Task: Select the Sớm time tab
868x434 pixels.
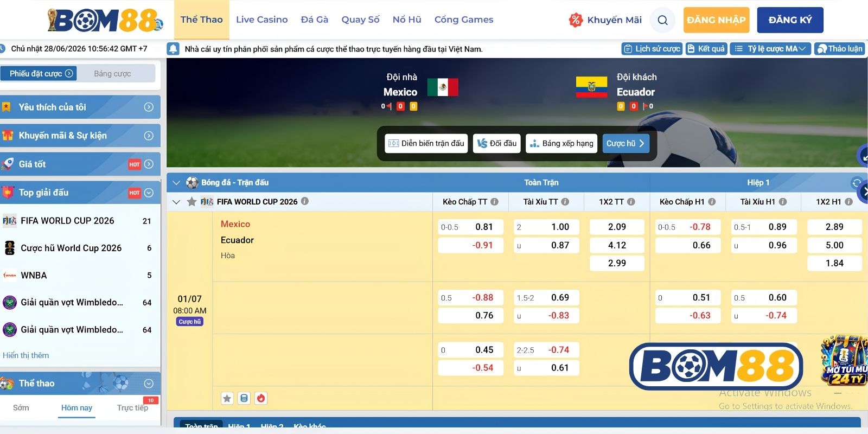Action: tap(21, 407)
